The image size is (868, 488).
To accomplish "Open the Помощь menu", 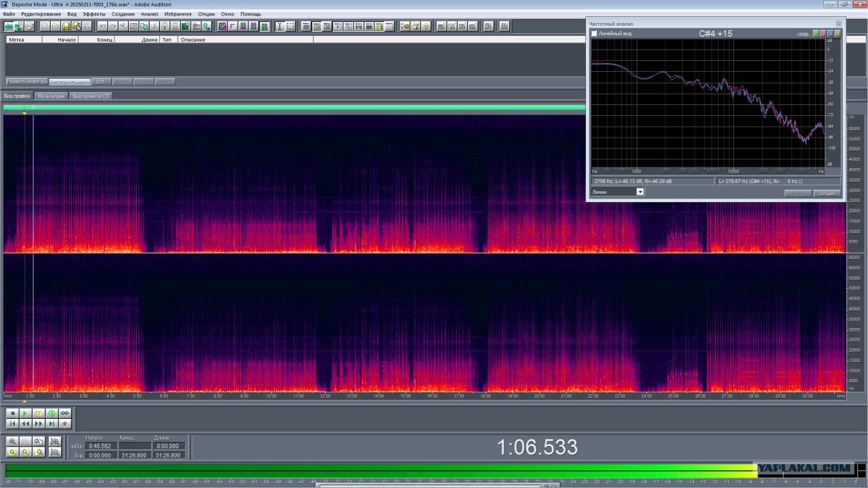I will pos(250,14).
